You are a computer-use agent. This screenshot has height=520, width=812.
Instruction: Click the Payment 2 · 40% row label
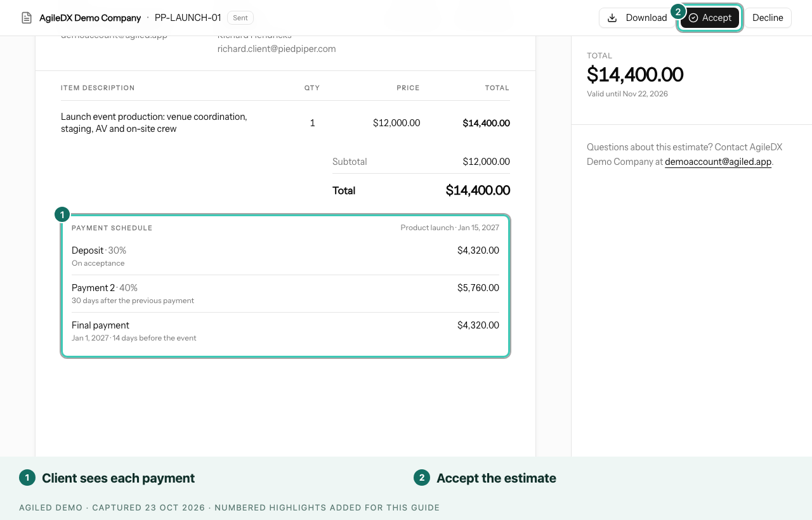(x=105, y=288)
